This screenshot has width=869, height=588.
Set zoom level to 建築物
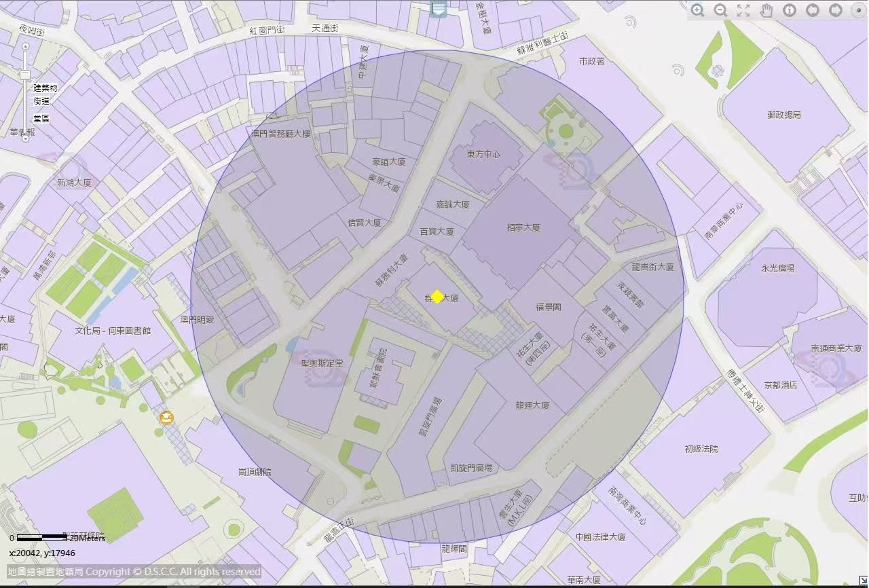[x=45, y=88]
